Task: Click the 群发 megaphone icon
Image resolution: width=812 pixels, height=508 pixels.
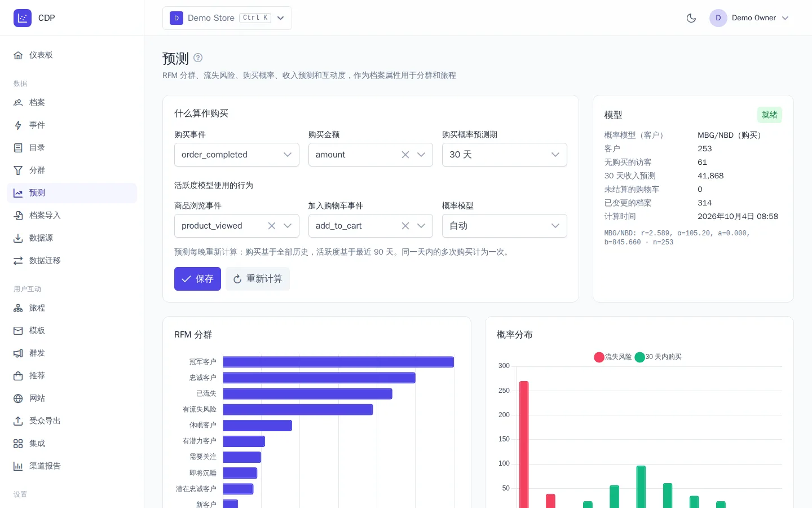Action: click(18, 353)
